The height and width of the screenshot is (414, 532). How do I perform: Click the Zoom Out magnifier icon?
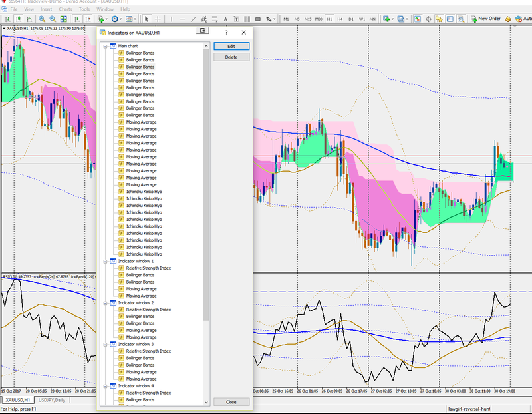[52, 19]
